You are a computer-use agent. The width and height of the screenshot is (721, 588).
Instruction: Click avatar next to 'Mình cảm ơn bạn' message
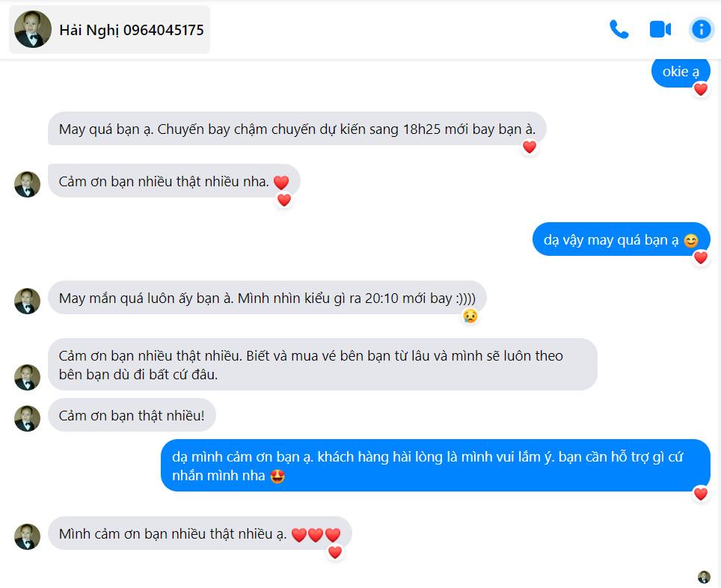coord(27,536)
